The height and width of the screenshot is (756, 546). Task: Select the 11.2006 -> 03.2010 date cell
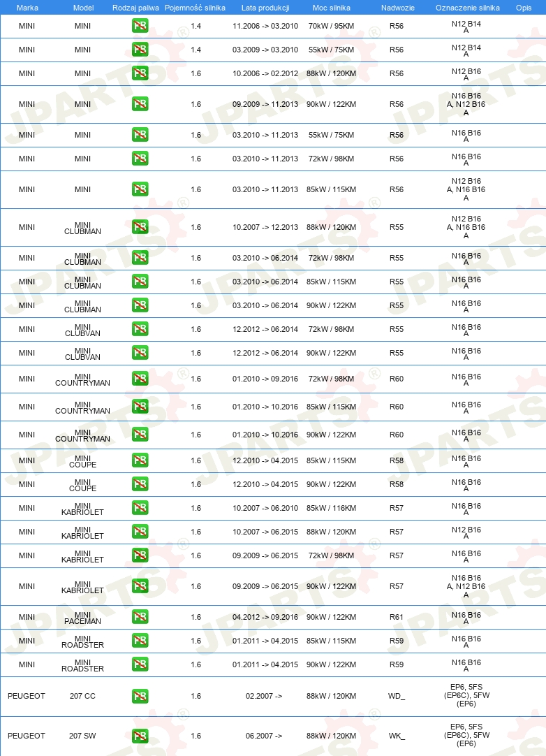coord(265,26)
